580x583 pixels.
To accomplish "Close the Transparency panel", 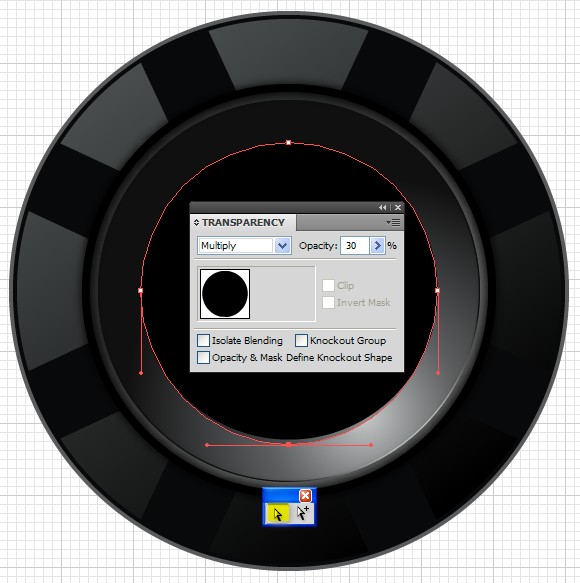I will point(398,207).
